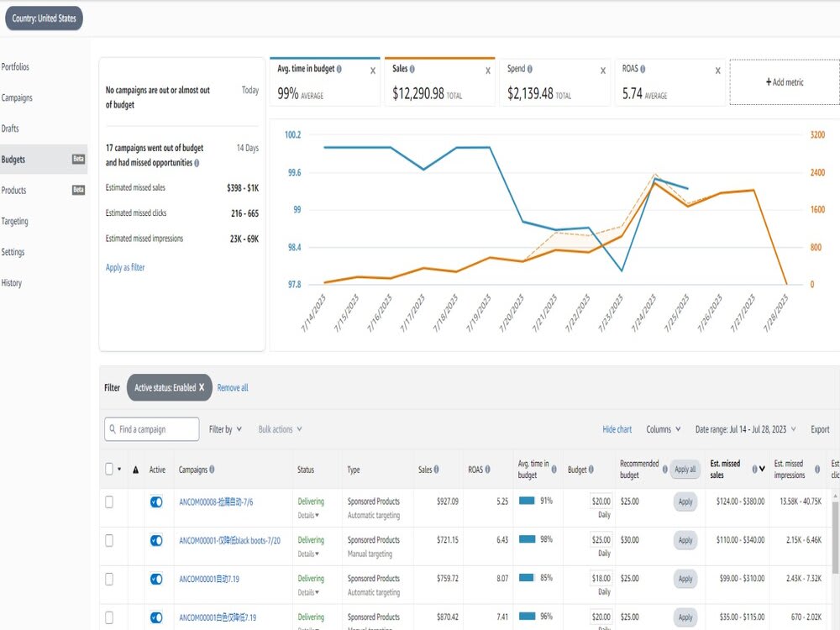Click the 85% time in budget bar

pos(527,578)
